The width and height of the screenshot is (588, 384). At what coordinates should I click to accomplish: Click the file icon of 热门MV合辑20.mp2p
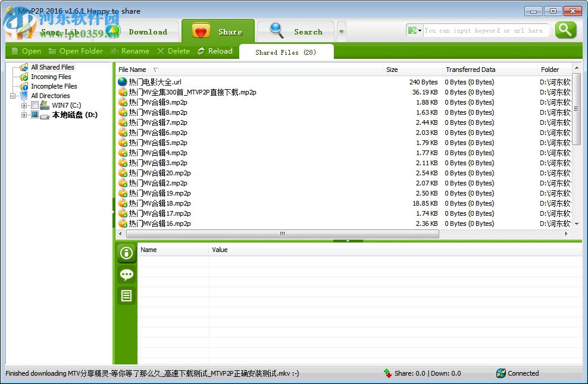pyautogui.click(x=123, y=173)
